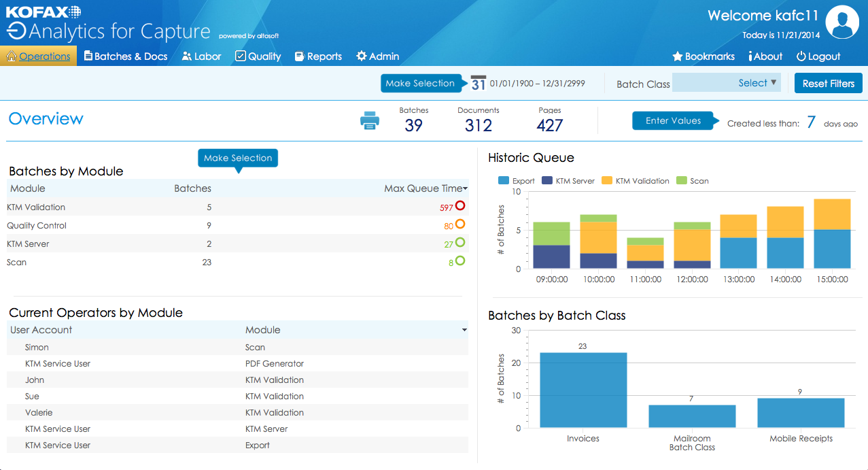This screenshot has width=868, height=470.
Task: Sort by the Max Queue Time column arrow
Action: tap(466, 189)
